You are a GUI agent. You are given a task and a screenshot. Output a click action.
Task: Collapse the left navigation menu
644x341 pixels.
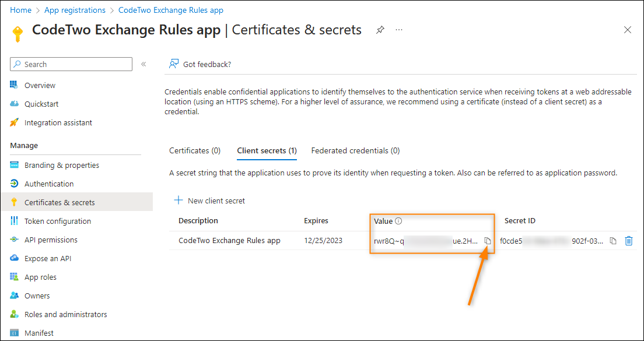[x=143, y=64]
